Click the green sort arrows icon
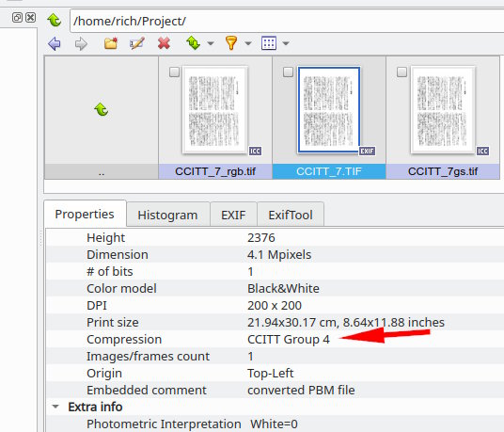Viewport: 504px width, 432px height. [x=193, y=42]
